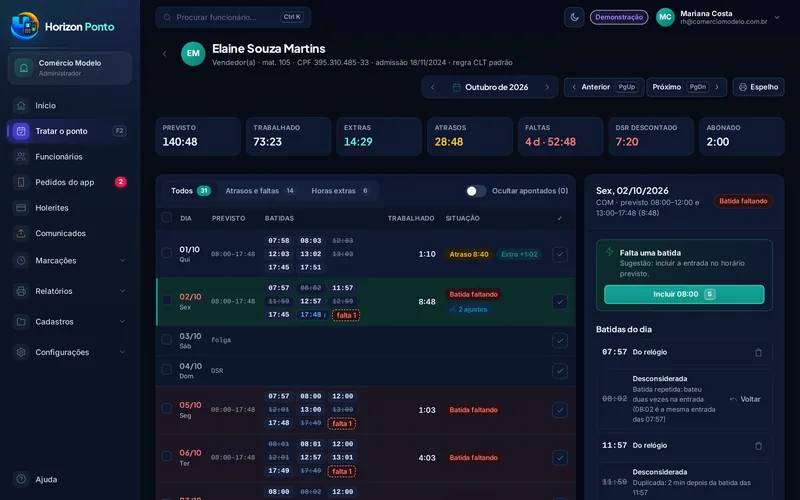This screenshot has height=500, width=800.
Task: Click the Relatórios printer icon
Action: (21, 291)
